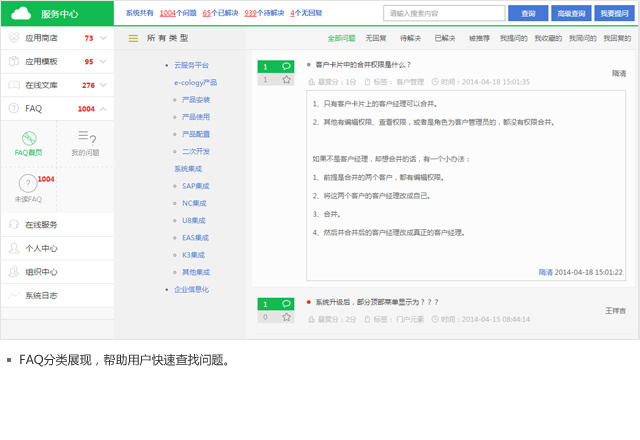
Task: Click the hamburger icon beside 所有类型
Action: (132, 37)
